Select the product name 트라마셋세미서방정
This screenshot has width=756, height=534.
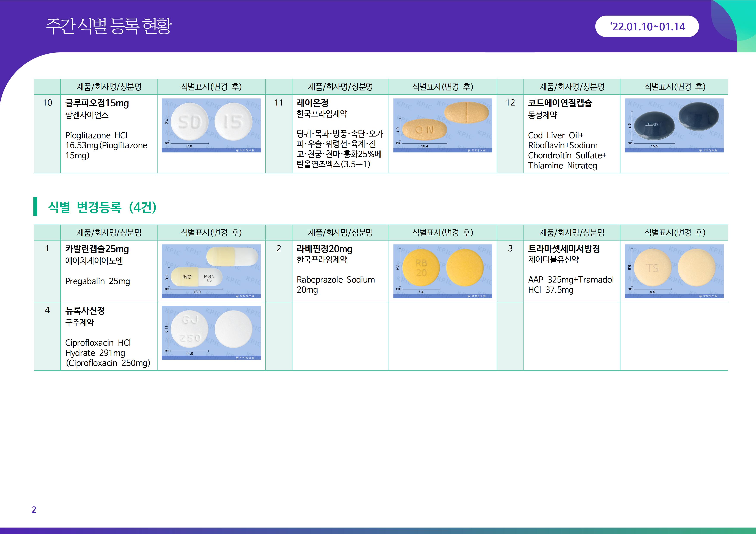click(x=564, y=249)
